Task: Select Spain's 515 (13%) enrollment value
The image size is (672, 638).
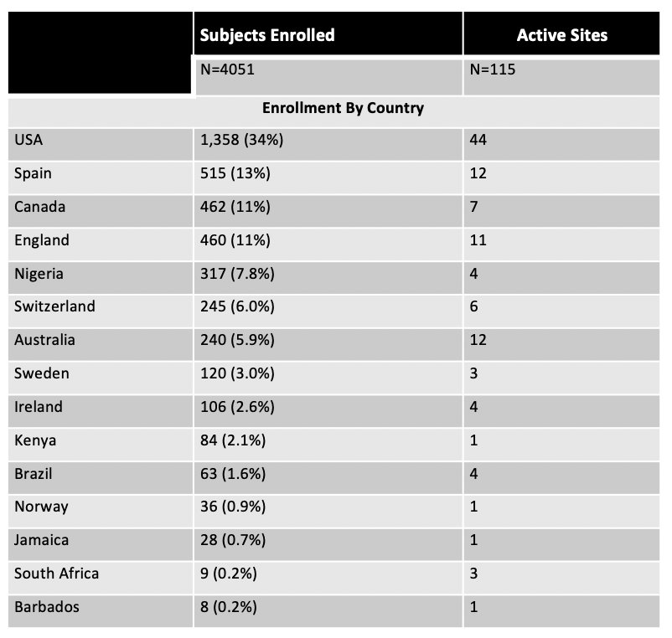Action: coord(328,178)
